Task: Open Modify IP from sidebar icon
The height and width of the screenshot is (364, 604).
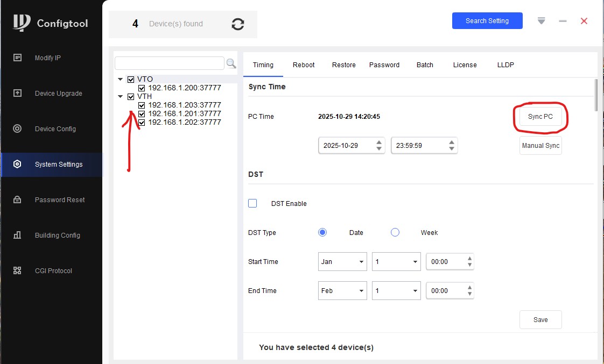Action: pyautogui.click(x=17, y=58)
